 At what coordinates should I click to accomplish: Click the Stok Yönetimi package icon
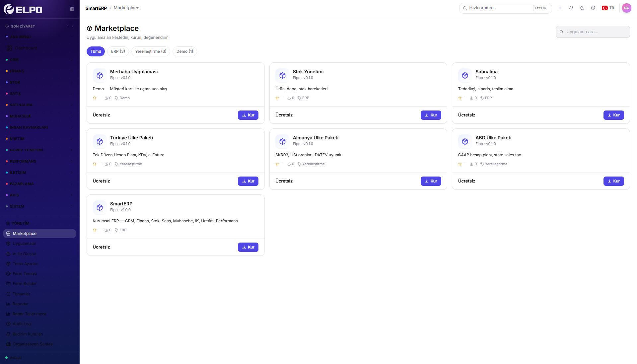tap(282, 75)
